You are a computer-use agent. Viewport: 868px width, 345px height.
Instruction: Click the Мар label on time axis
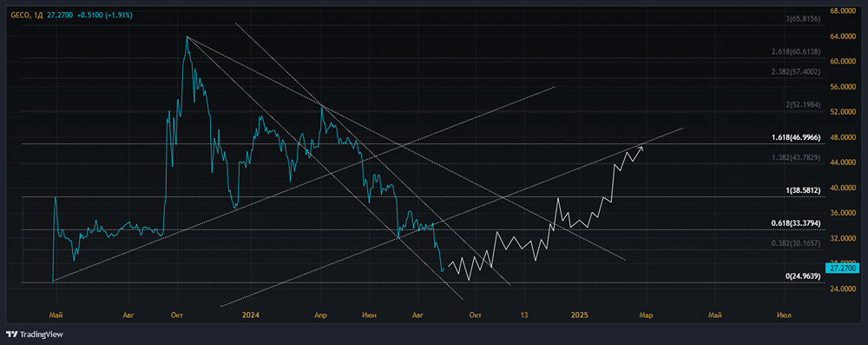[646, 315]
